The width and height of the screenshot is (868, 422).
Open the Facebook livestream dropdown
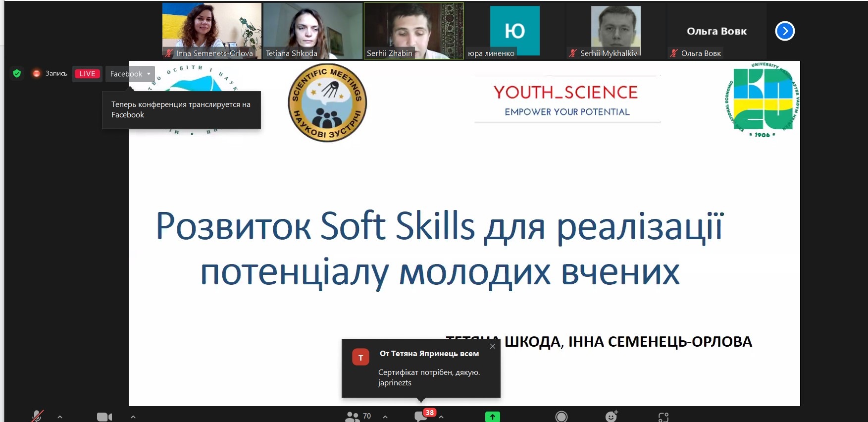[x=130, y=74]
